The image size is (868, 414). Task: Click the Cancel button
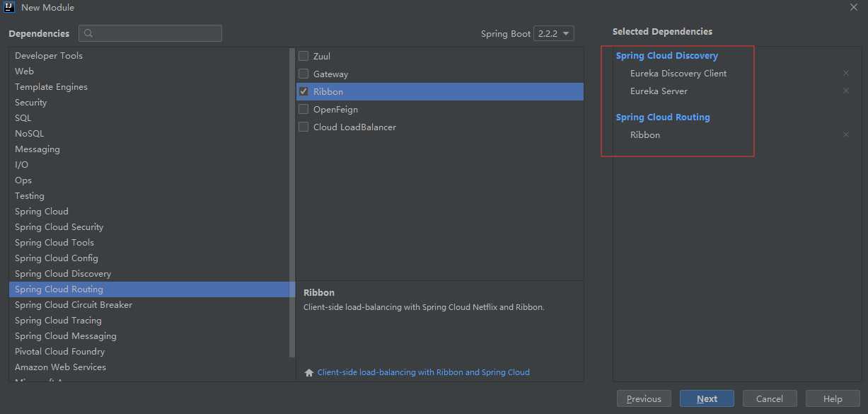769,398
